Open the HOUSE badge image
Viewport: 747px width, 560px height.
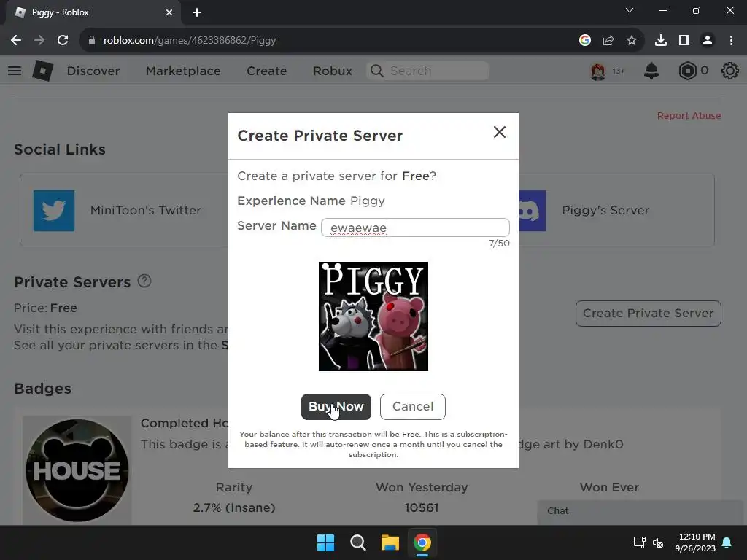77,470
